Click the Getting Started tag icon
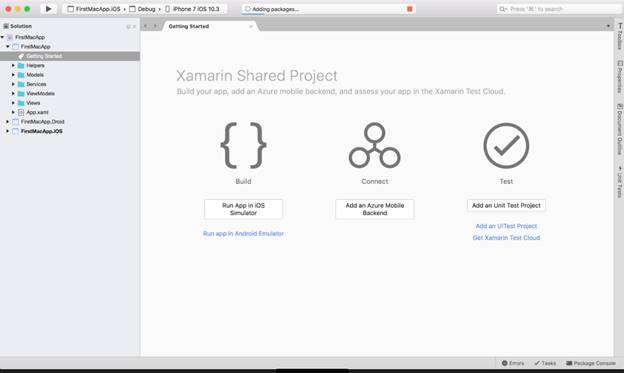The image size is (624, 373). coord(21,56)
